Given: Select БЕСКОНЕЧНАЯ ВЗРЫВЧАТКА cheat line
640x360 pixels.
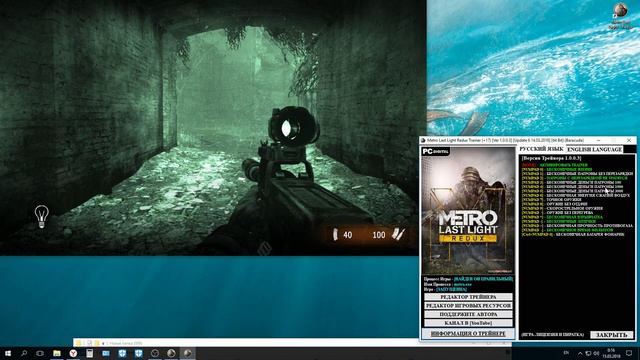Looking at the screenshot, I should (x=562, y=217).
